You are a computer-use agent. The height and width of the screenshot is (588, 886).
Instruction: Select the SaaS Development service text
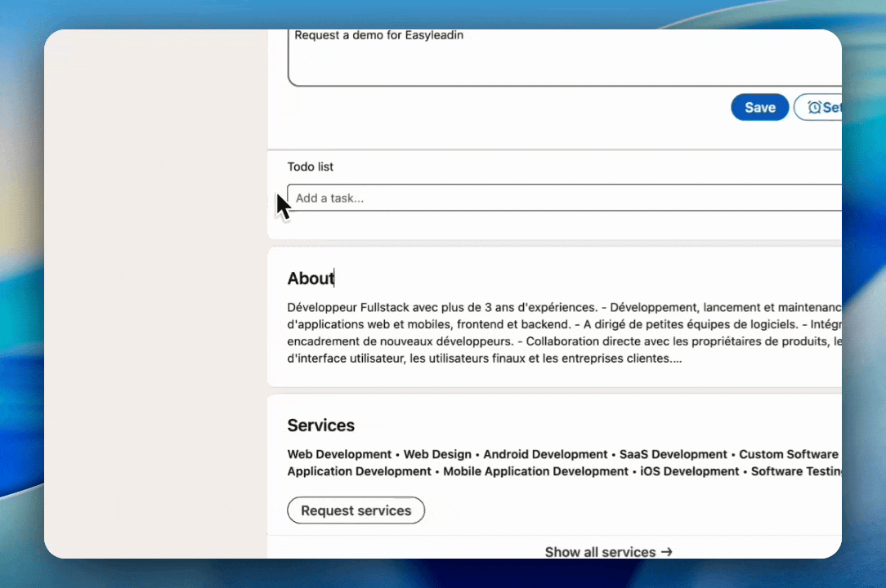673,454
